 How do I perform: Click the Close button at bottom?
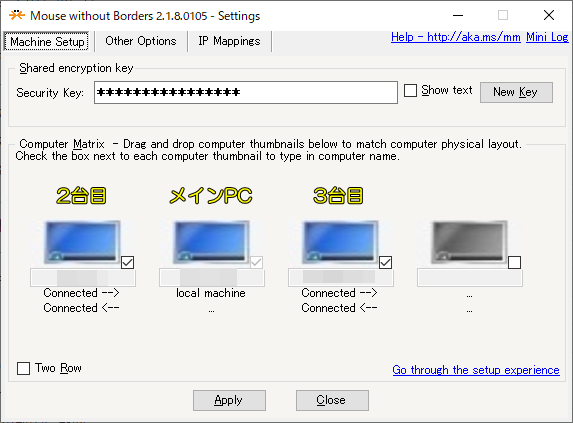point(332,400)
